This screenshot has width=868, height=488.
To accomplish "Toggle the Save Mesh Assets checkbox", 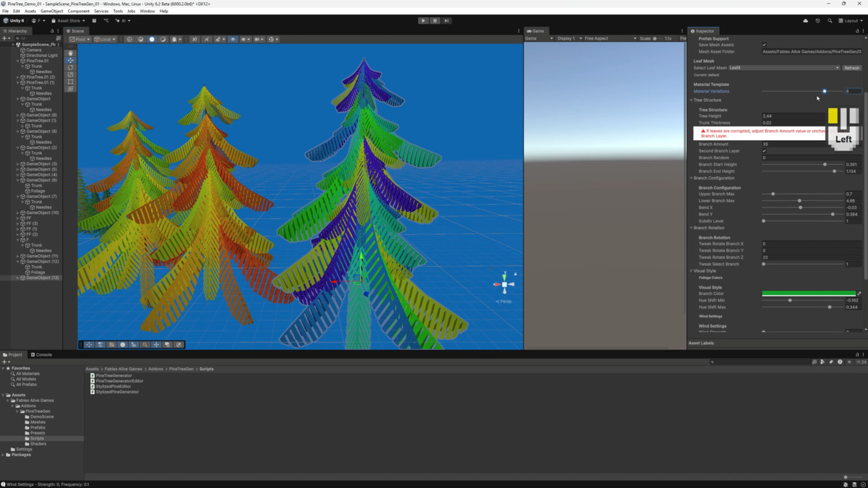I will (x=764, y=45).
